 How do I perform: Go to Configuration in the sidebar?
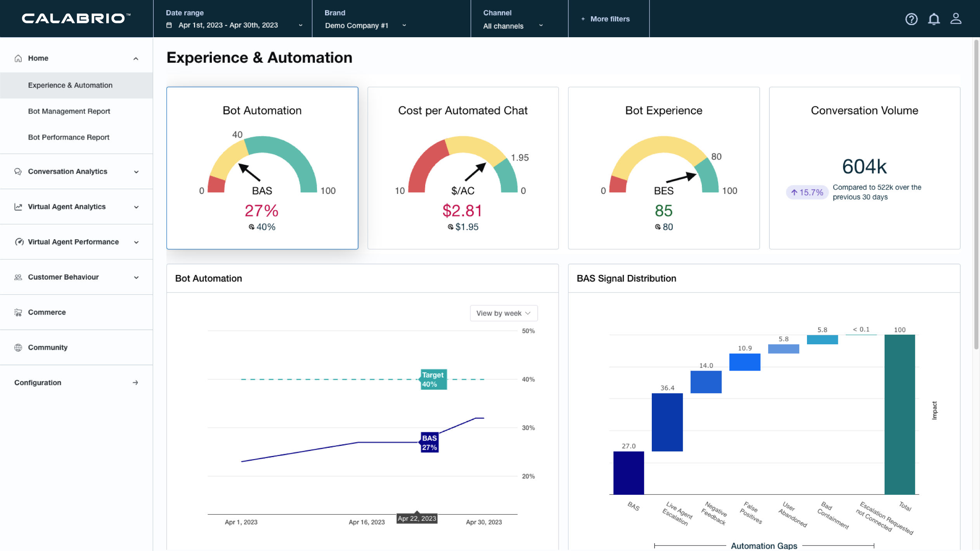coord(38,383)
